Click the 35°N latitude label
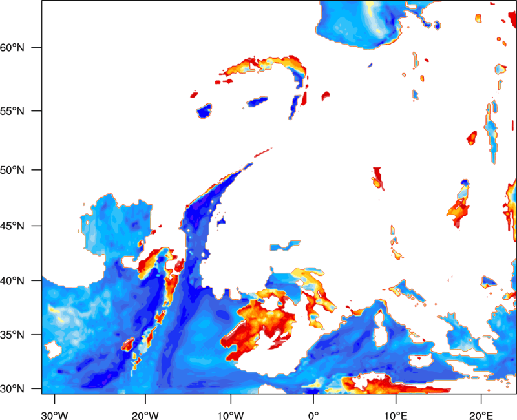This screenshot has width=517, height=420. point(12,335)
